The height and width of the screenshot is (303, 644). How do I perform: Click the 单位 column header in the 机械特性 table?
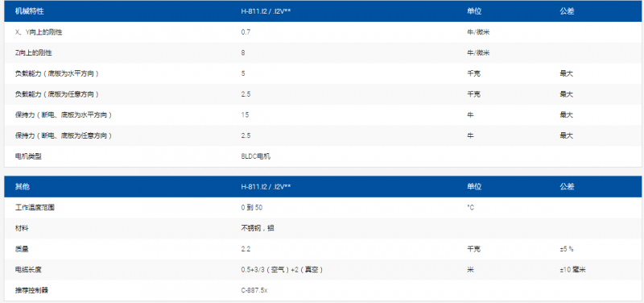tap(474, 11)
